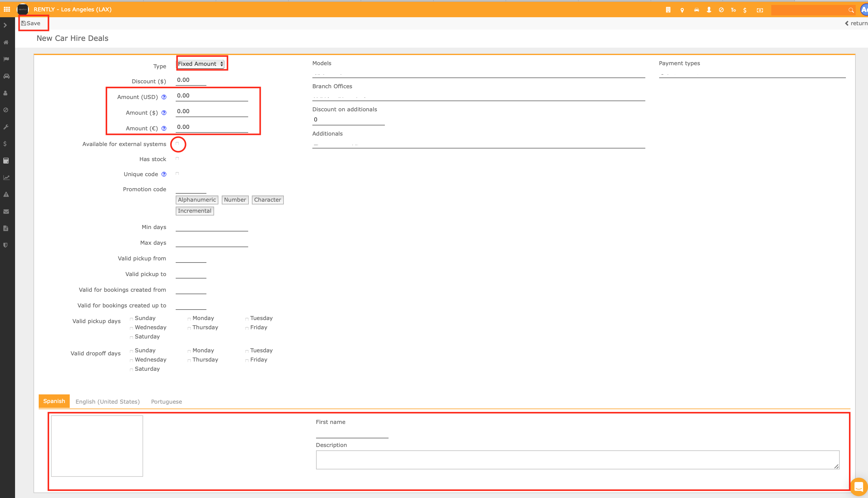Image resolution: width=868 pixels, height=498 pixels.
Task: Open the warning triangle icon in sidebar
Action: [6, 195]
